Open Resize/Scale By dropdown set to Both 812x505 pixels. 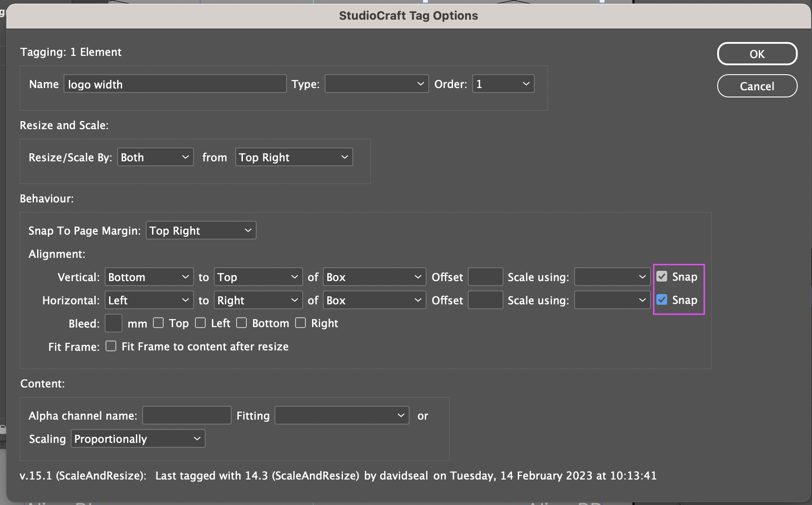155,157
